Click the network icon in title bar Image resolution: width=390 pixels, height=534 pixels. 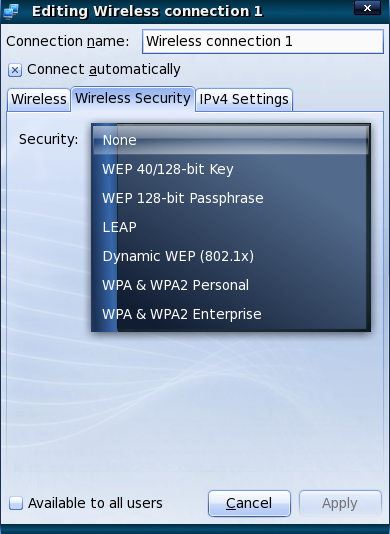coord(11,11)
